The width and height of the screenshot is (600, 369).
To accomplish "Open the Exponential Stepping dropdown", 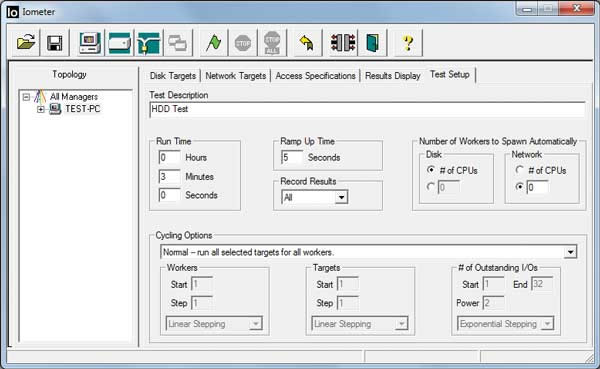I will tap(547, 324).
